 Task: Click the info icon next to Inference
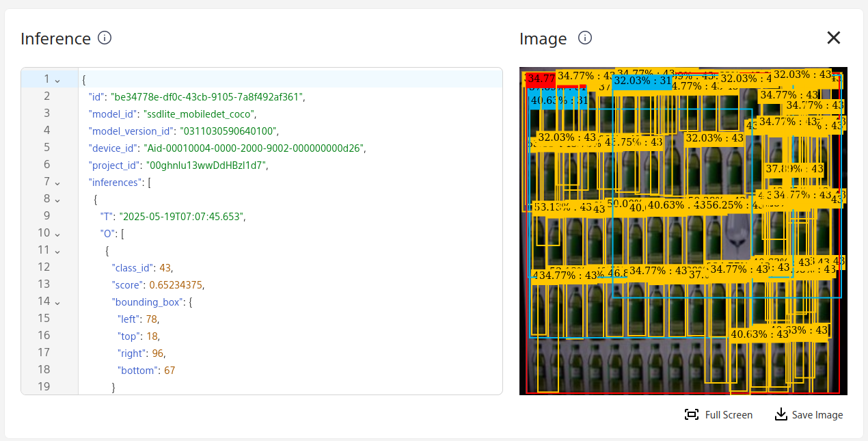(105, 38)
